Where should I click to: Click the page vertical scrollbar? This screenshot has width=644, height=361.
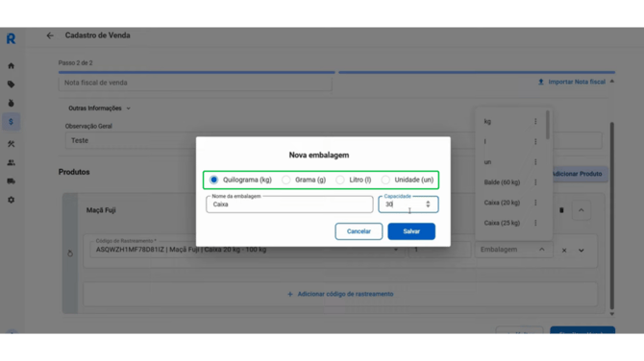point(612,216)
